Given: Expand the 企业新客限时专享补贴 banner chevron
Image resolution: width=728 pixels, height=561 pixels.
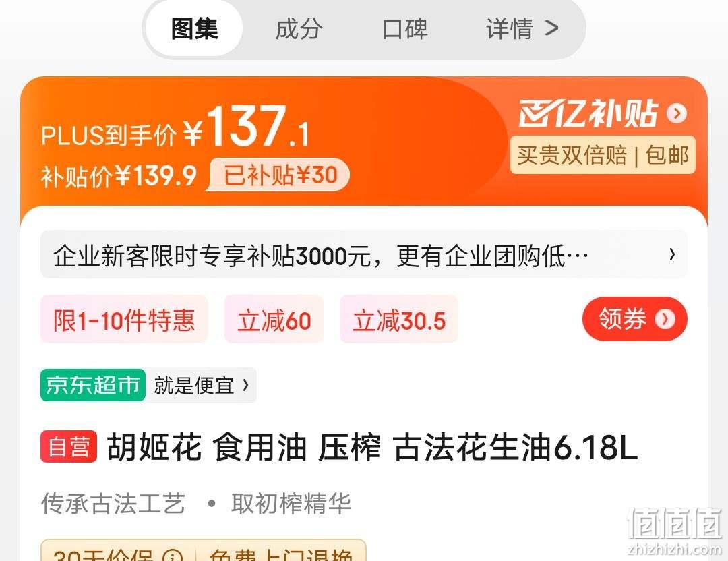Looking at the screenshot, I should point(672,254).
